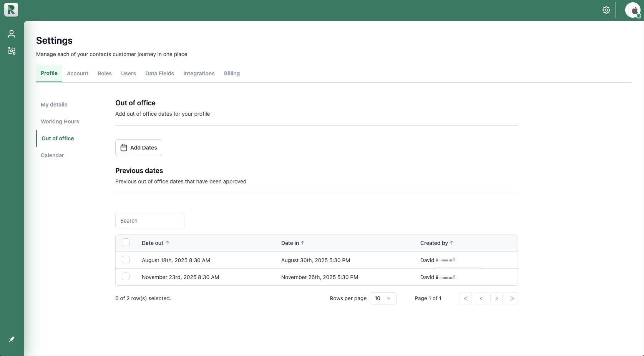Screen dimensions: 644x356
Task: Sort by Created by arrow icon
Action: [x=452, y=243]
